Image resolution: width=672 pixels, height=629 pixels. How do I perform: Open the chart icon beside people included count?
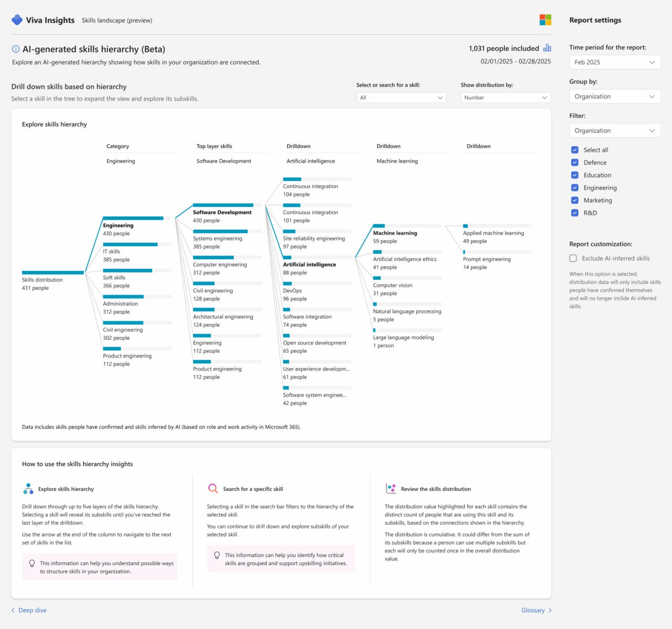point(547,48)
